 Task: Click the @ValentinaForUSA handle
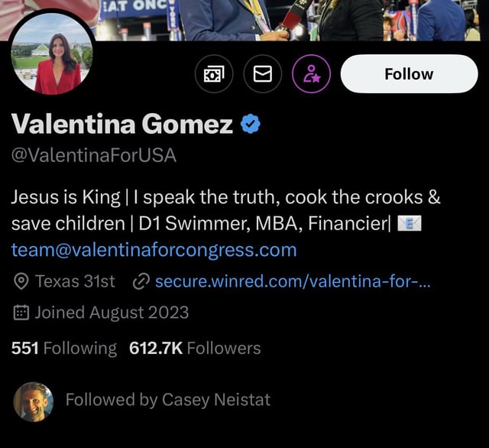click(x=94, y=155)
